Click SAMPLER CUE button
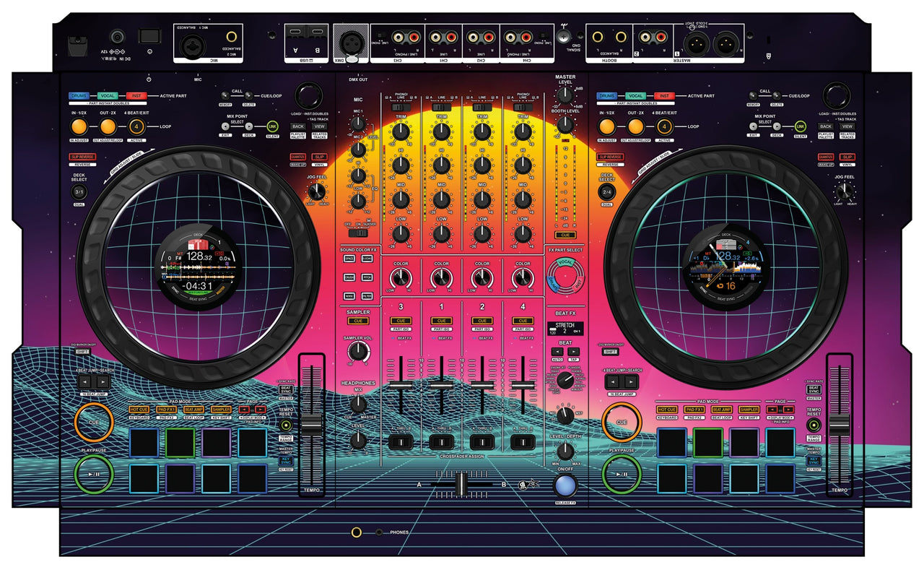This screenshot has width=924, height=562. (357, 321)
